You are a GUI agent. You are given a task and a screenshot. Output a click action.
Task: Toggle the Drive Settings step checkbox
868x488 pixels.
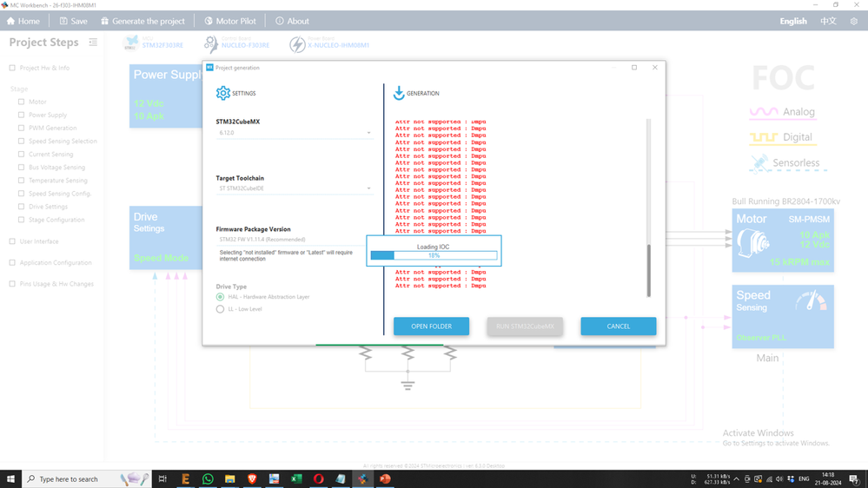21,207
